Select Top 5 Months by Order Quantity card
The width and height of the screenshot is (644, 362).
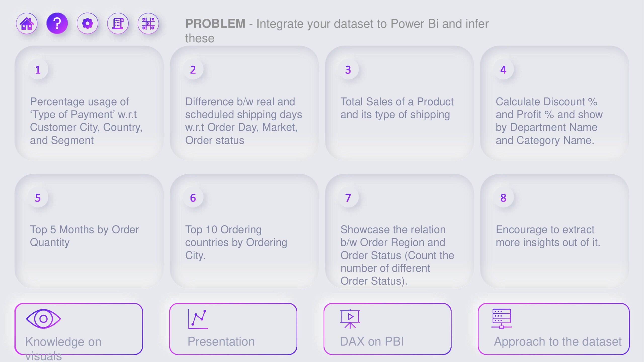[89, 236]
